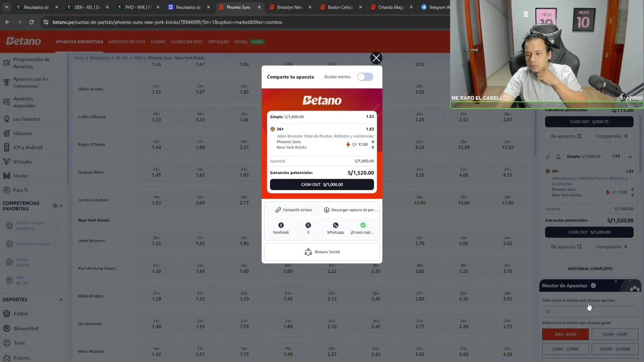
Task: Open the Social header tab
Action: coord(241,42)
